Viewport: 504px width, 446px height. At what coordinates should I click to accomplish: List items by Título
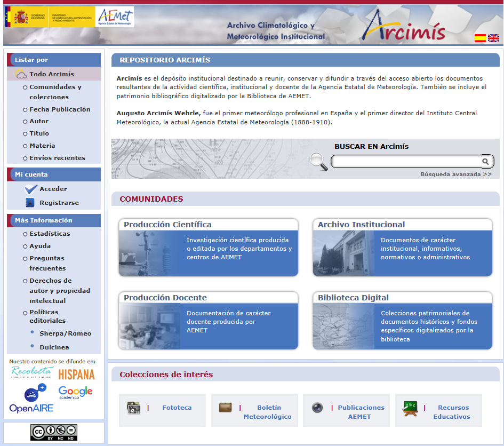pyautogui.click(x=39, y=133)
